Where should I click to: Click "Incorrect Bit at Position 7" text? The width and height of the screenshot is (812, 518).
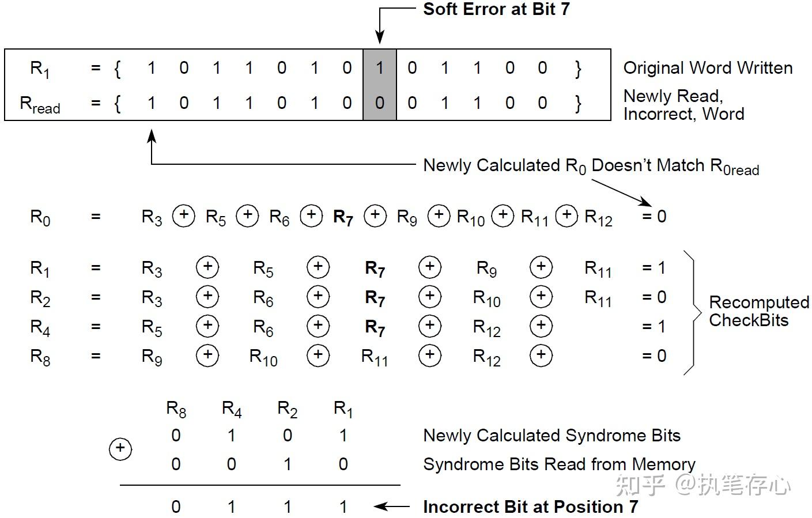click(530, 507)
